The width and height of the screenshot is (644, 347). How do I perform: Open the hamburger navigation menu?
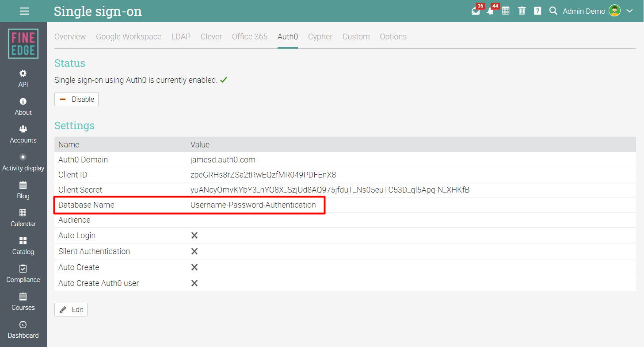pos(24,11)
